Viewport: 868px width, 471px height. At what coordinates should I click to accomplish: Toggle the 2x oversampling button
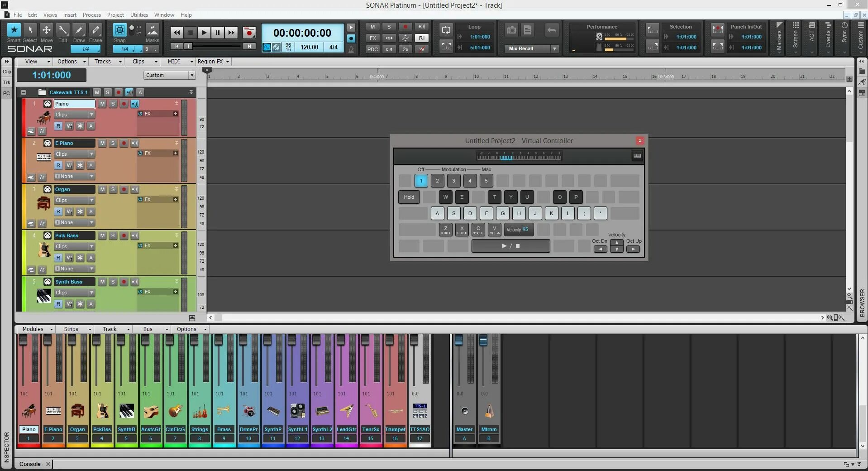coord(405,49)
